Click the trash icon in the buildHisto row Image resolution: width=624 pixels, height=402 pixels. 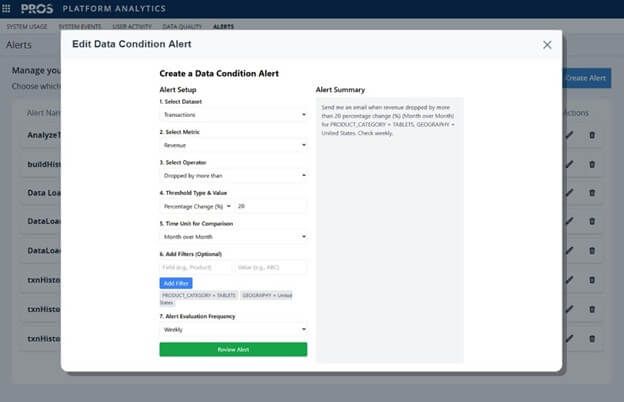[x=591, y=164]
